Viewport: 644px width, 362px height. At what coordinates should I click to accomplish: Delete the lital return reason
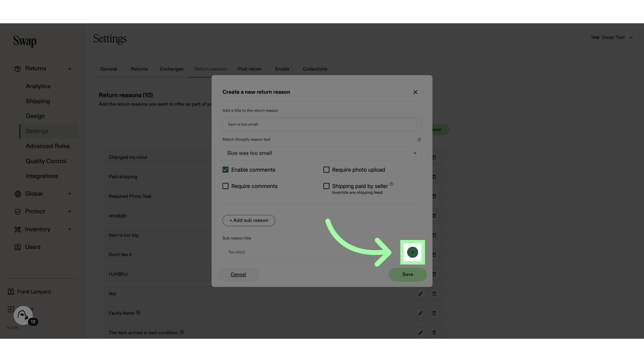pyautogui.click(x=434, y=294)
